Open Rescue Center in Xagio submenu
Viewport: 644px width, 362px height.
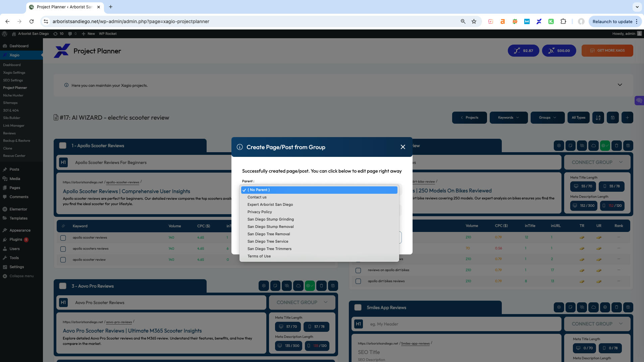pyautogui.click(x=14, y=156)
